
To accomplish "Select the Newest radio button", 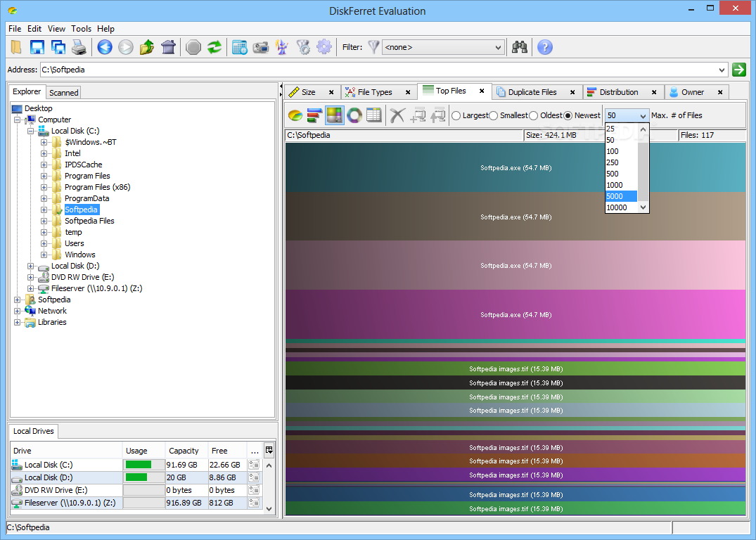I will (x=568, y=116).
